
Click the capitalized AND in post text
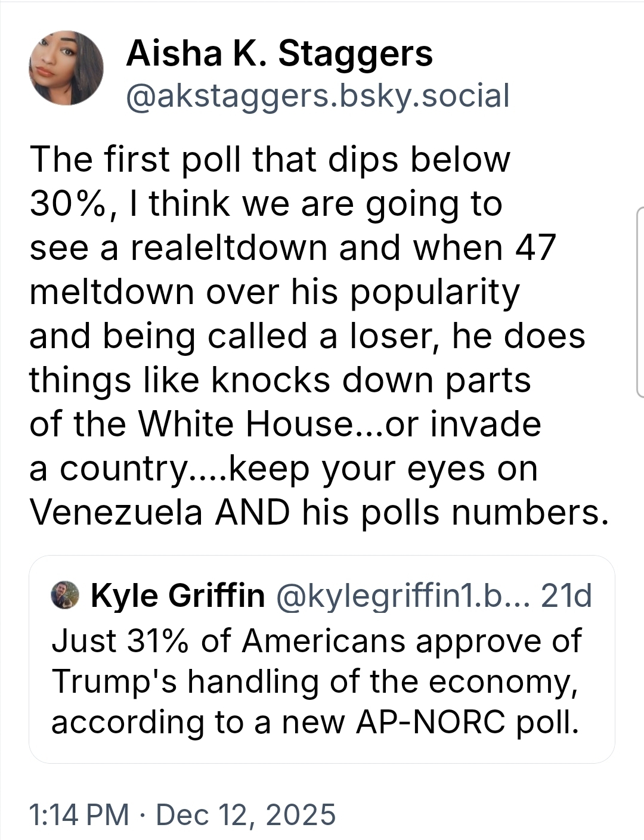[x=252, y=512]
